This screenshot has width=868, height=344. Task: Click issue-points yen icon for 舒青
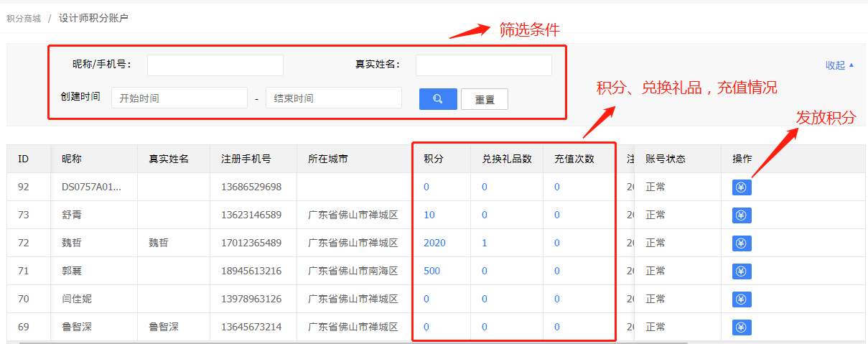(742, 215)
